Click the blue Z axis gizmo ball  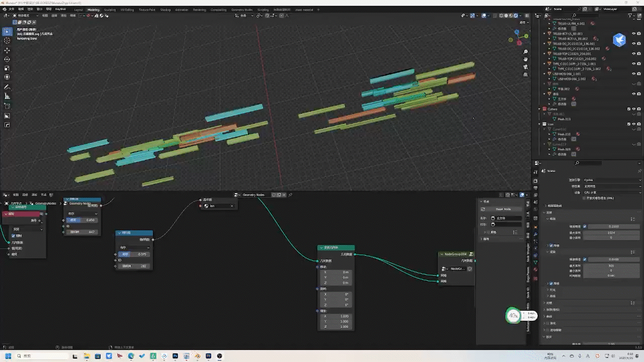click(x=518, y=32)
